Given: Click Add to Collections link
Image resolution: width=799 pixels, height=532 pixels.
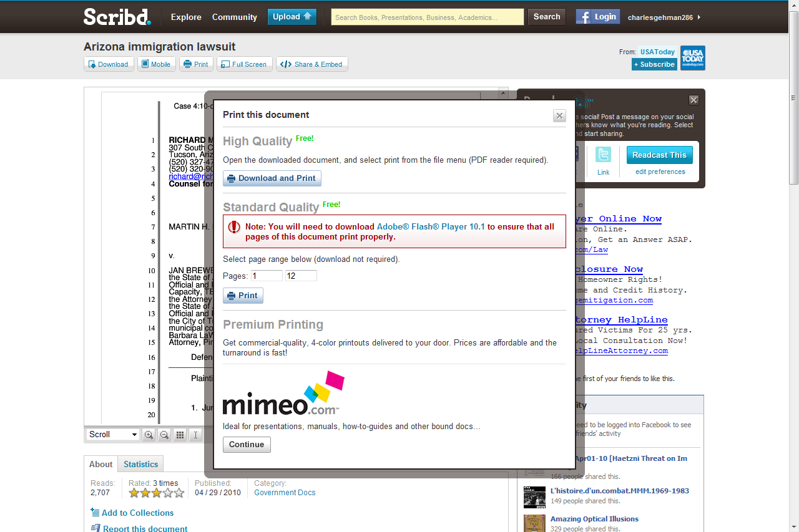Looking at the screenshot, I should click(137, 513).
